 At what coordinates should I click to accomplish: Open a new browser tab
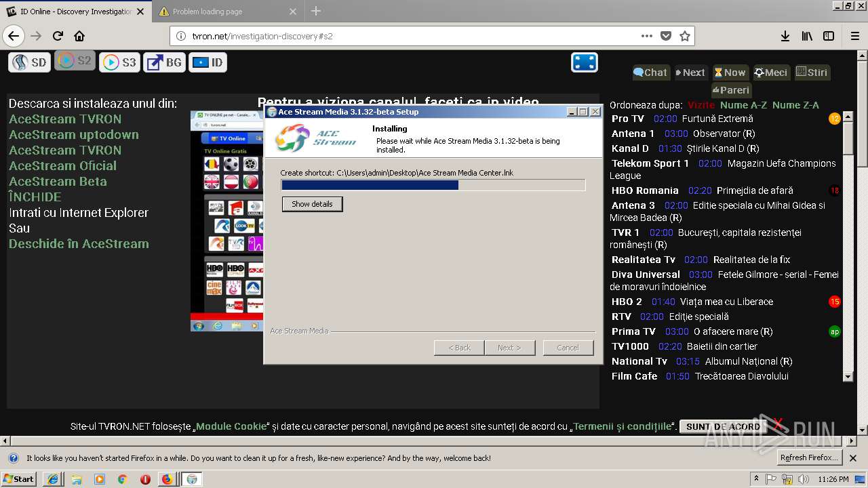(x=316, y=11)
